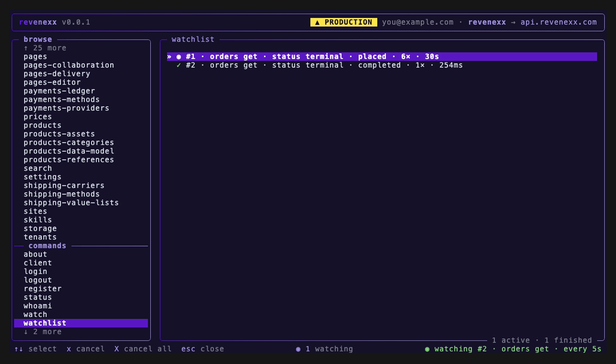Select the skills entry

point(38,220)
